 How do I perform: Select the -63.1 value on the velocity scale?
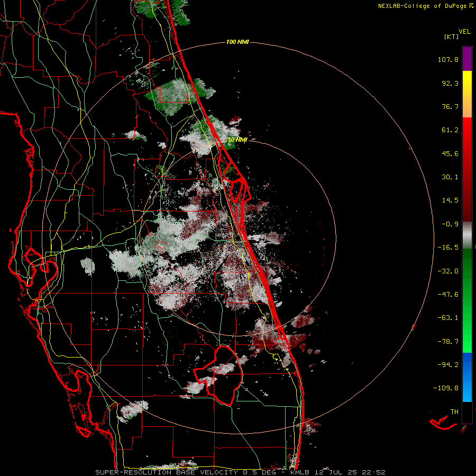click(x=448, y=318)
